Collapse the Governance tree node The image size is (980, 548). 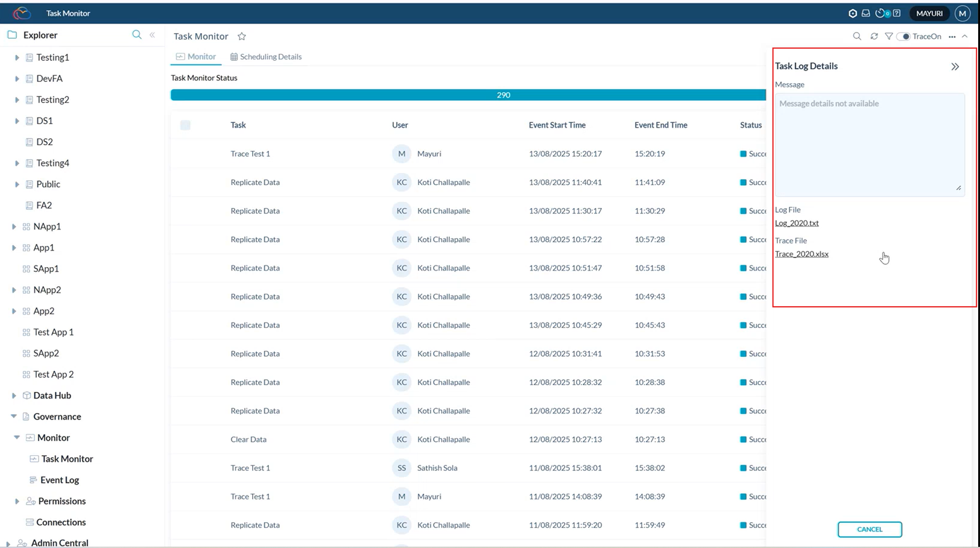pyautogui.click(x=14, y=417)
